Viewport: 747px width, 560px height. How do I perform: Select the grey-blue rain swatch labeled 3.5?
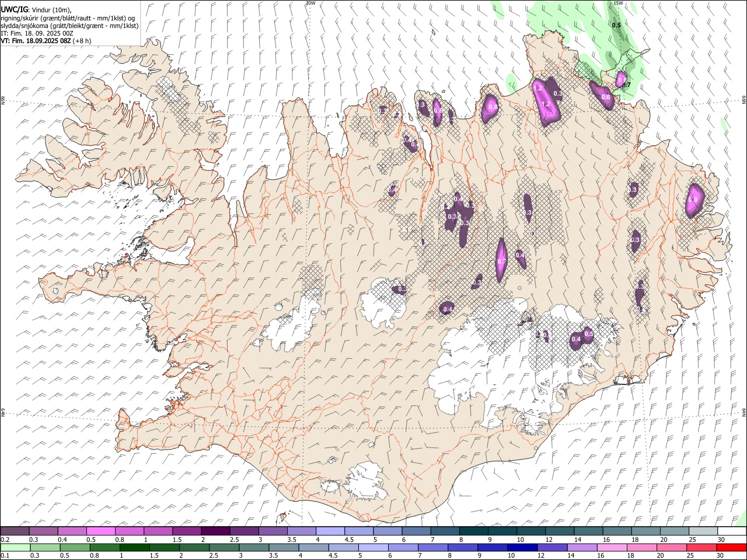283,547
